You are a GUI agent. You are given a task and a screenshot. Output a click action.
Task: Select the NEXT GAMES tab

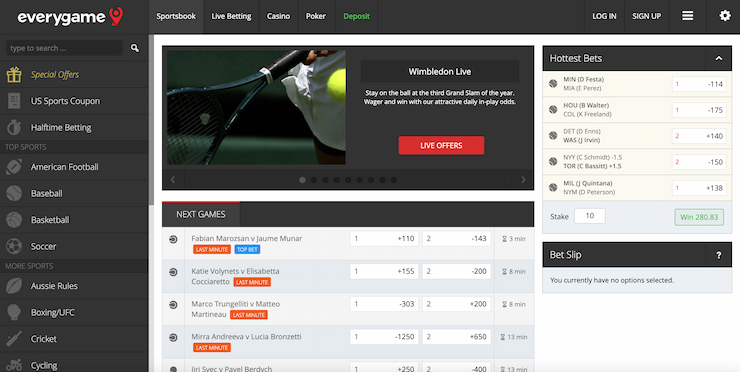[x=201, y=214]
